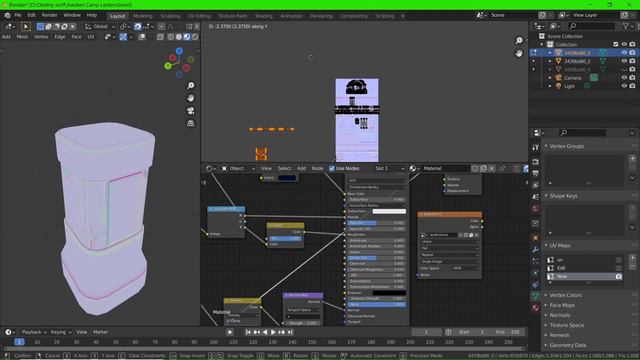This screenshot has height=360, width=640.
Task: Click add UV map plus button
Action: coord(632,258)
